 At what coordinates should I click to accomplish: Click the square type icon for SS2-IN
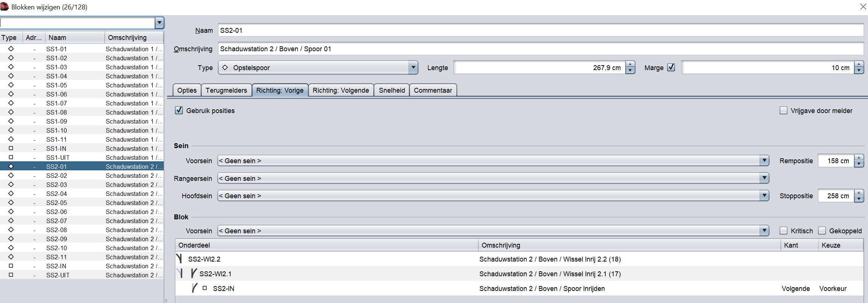click(x=11, y=266)
